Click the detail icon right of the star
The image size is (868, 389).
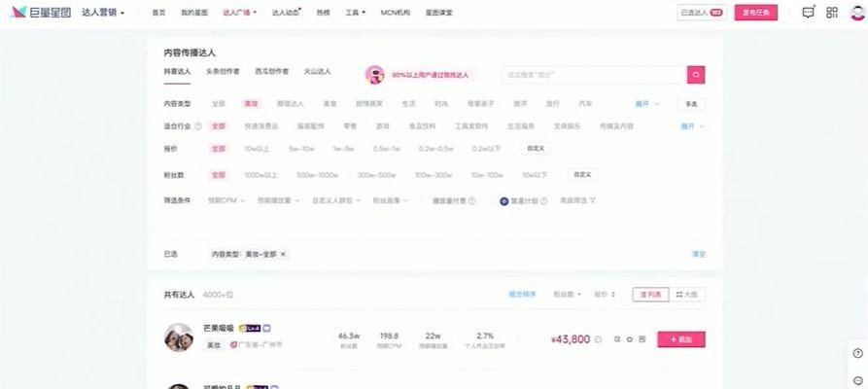point(642,339)
